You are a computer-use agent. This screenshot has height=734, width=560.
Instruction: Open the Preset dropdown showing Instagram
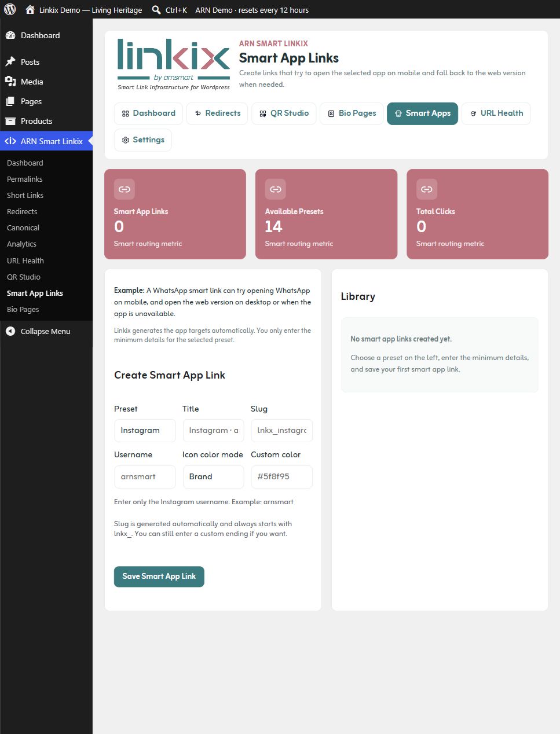pos(145,431)
